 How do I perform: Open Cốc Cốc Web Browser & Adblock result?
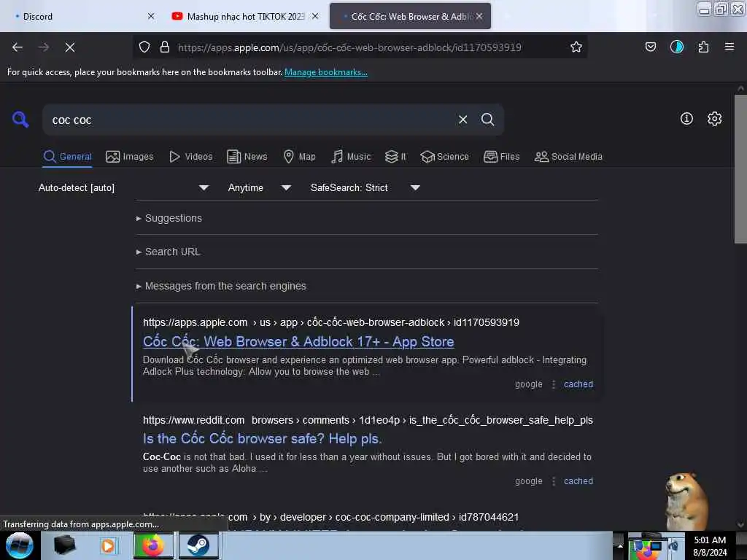pos(298,341)
